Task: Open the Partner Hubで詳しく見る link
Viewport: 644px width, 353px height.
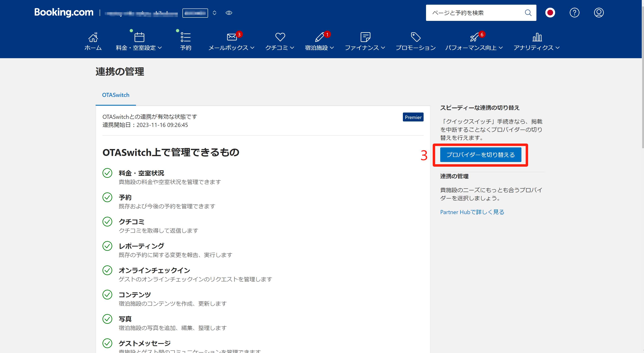Action: 472,212
